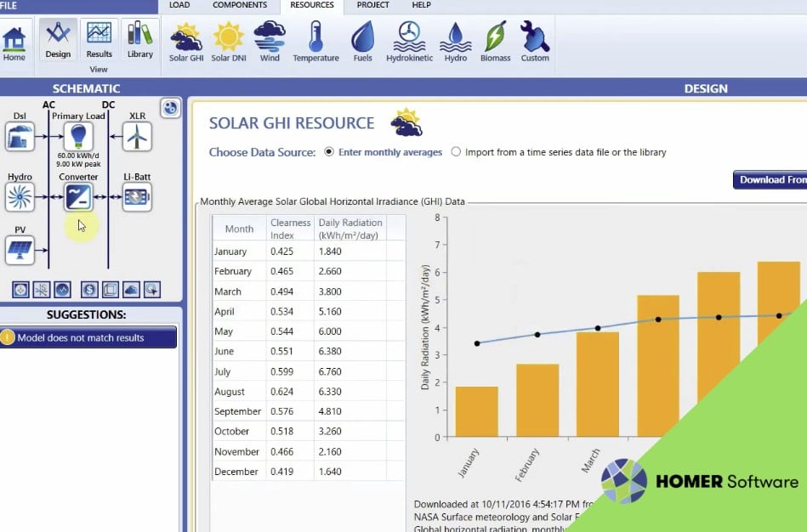
Task: Click the March bar in chart
Action: tap(598, 384)
